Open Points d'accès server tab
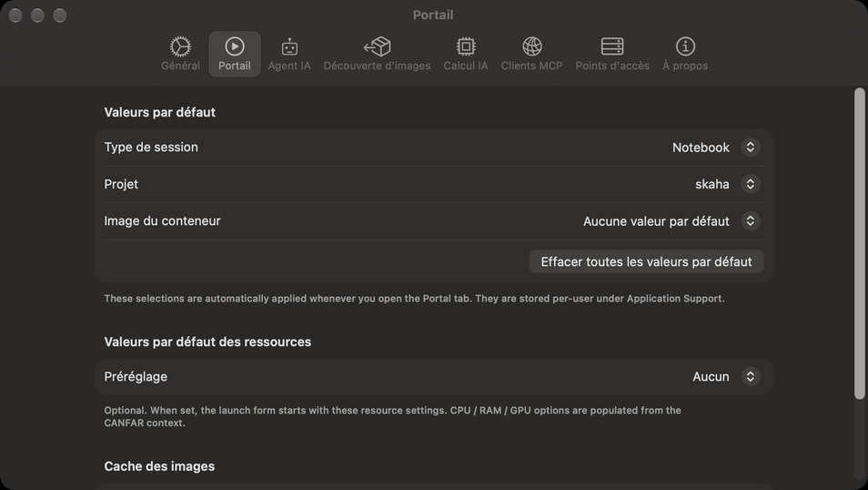 click(612, 54)
